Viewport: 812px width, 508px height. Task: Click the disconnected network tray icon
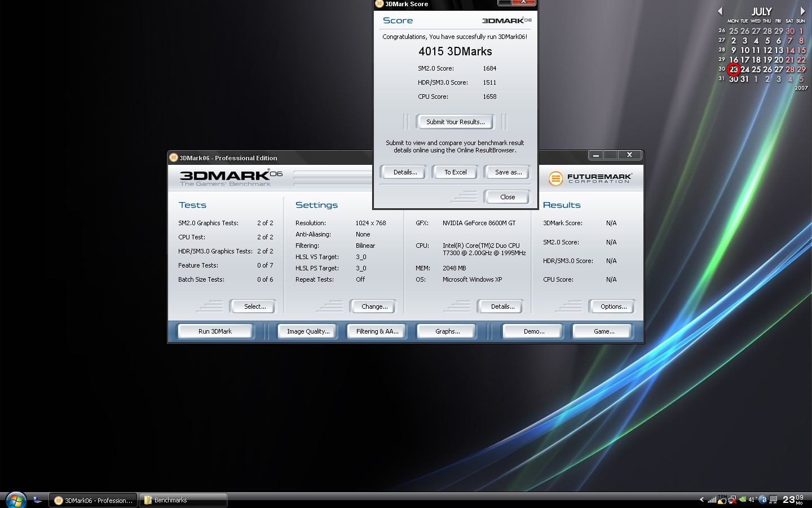point(732,500)
